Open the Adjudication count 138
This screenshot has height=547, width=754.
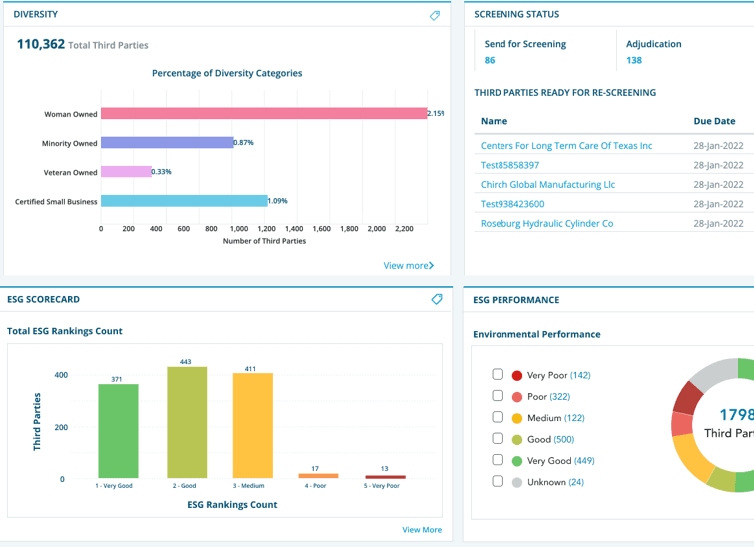(634, 61)
